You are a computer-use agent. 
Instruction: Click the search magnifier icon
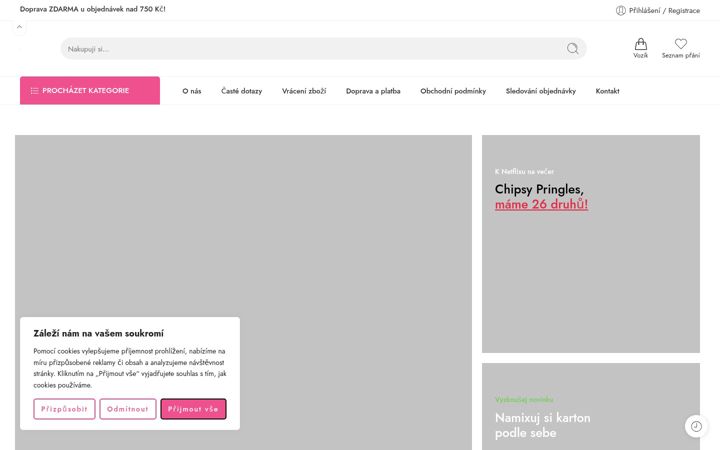tap(572, 49)
